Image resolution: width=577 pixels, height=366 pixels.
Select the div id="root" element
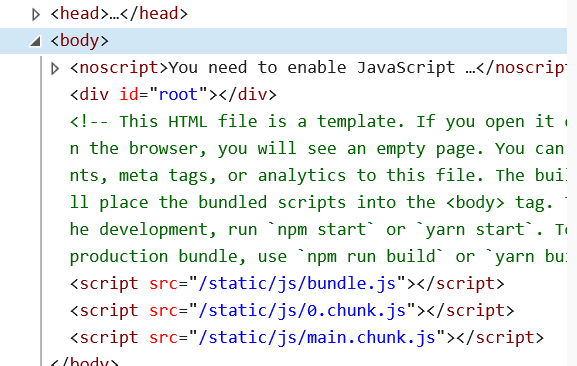(x=173, y=95)
